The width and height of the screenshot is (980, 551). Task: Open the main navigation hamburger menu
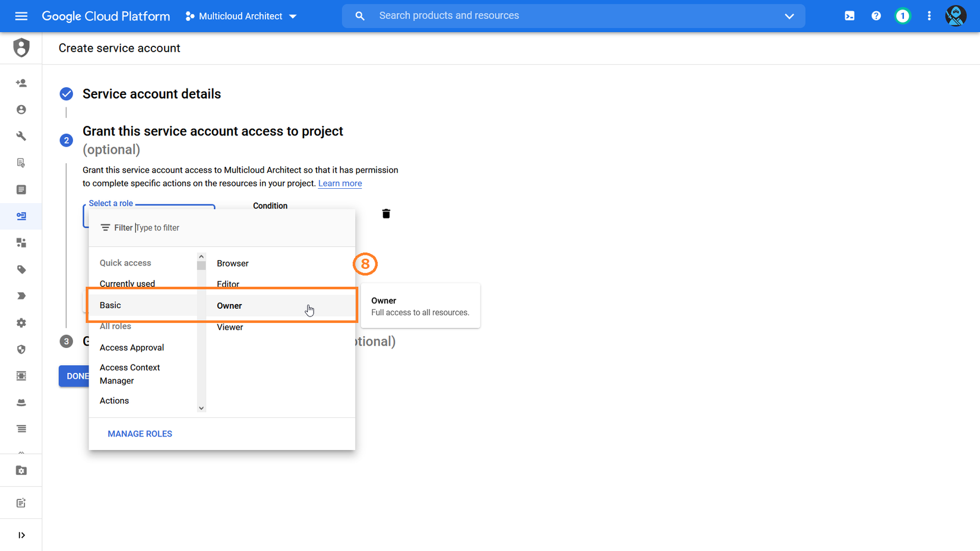point(21,16)
